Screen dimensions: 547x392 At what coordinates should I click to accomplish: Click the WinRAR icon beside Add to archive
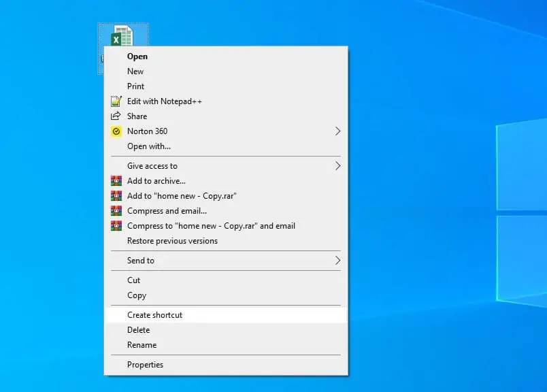(116, 181)
